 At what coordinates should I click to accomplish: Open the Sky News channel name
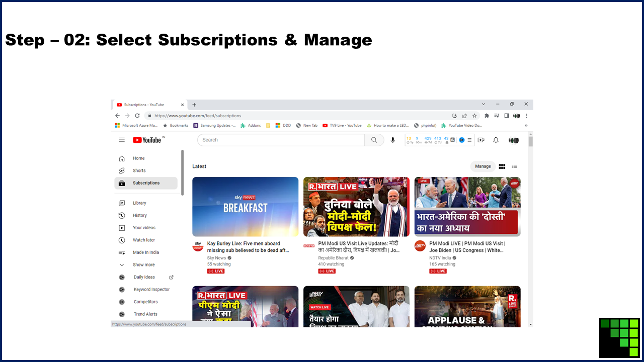click(x=217, y=258)
